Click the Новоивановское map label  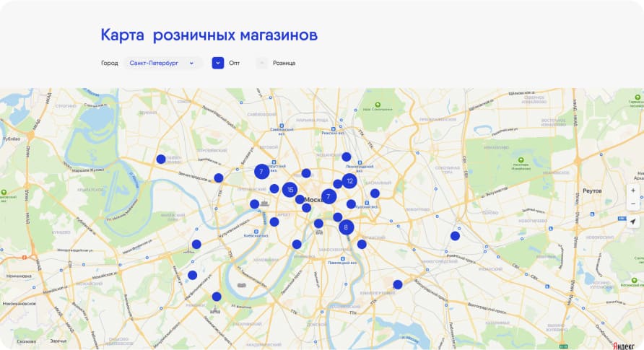[19, 304]
